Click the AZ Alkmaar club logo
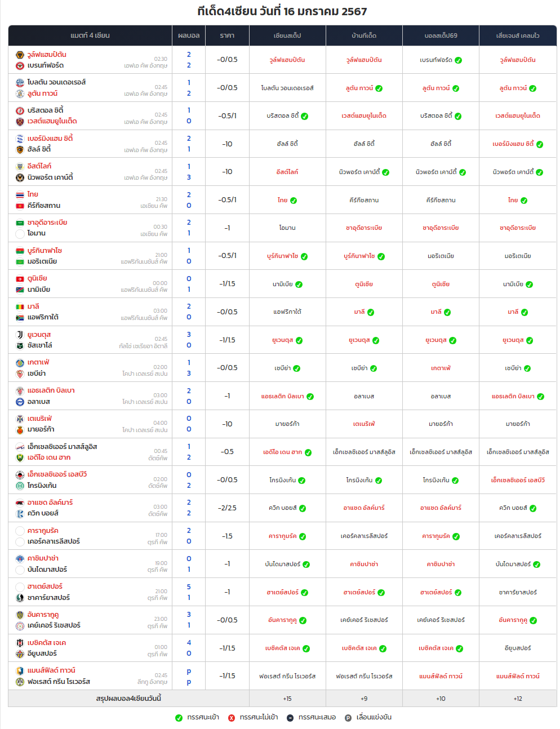Viewport: 560px width, 729px height. [20, 503]
